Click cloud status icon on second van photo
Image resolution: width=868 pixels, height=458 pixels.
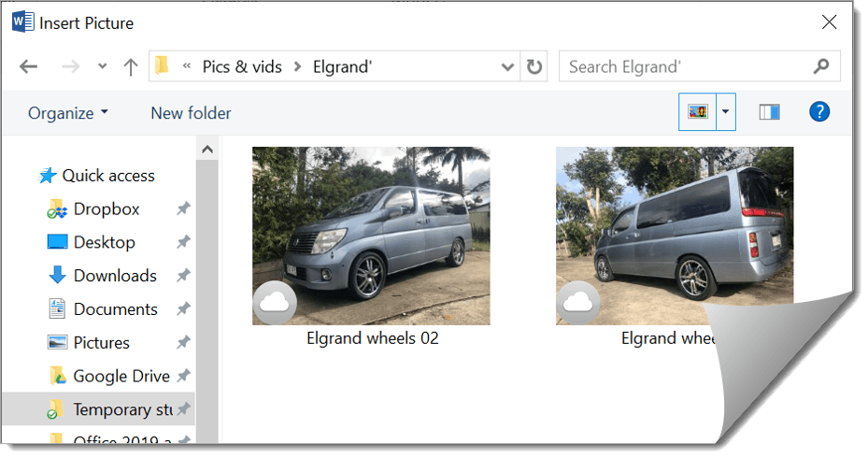tap(578, 303)
